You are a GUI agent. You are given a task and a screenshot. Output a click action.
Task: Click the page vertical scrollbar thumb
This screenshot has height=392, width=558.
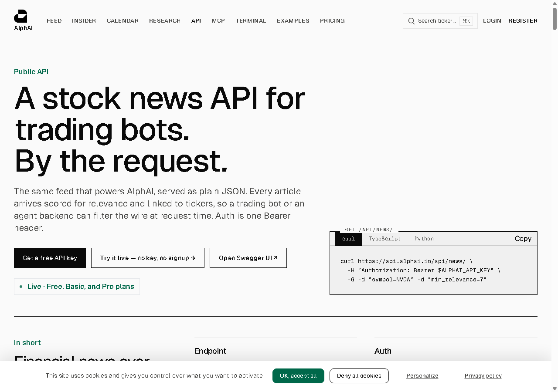click(555, 19)
